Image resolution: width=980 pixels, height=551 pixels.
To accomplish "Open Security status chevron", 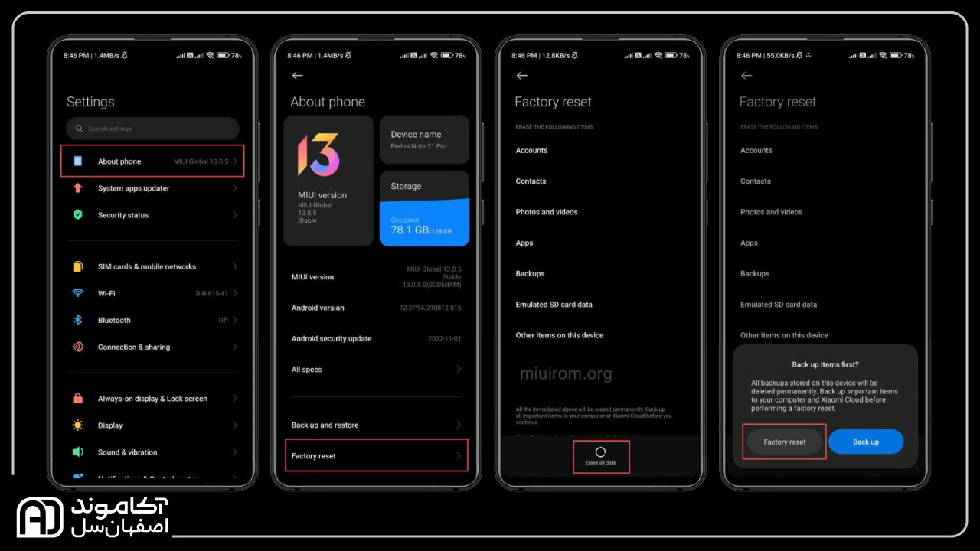I will click(235, 215).
